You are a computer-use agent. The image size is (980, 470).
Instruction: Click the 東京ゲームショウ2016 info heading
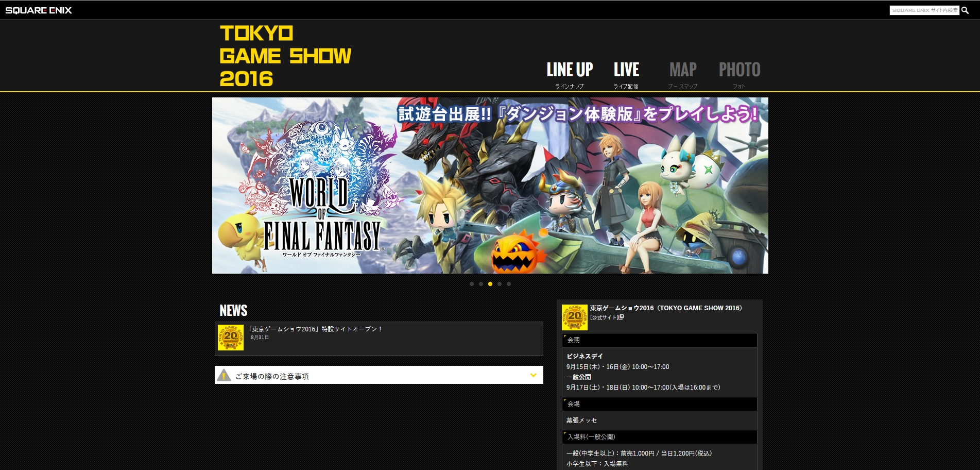[666, 308]
